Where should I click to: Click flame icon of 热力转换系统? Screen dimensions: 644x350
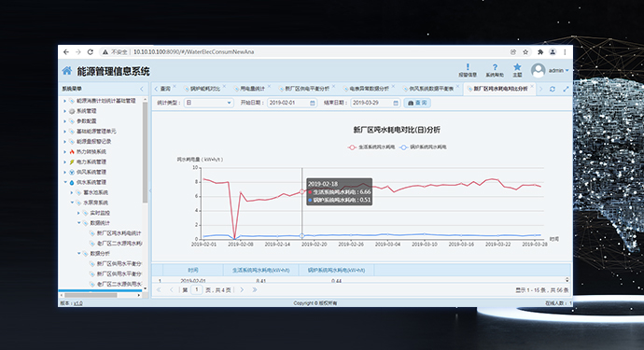(72, 151)
